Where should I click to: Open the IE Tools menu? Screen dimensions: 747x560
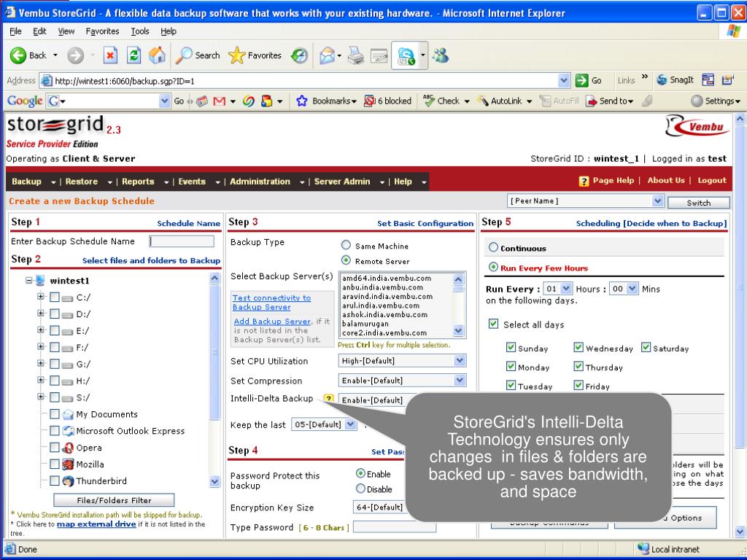pos(140,31)
